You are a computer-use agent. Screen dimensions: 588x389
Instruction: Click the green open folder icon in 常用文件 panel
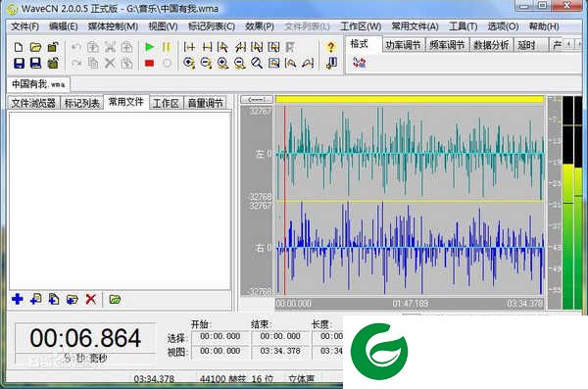click(115, 299)
